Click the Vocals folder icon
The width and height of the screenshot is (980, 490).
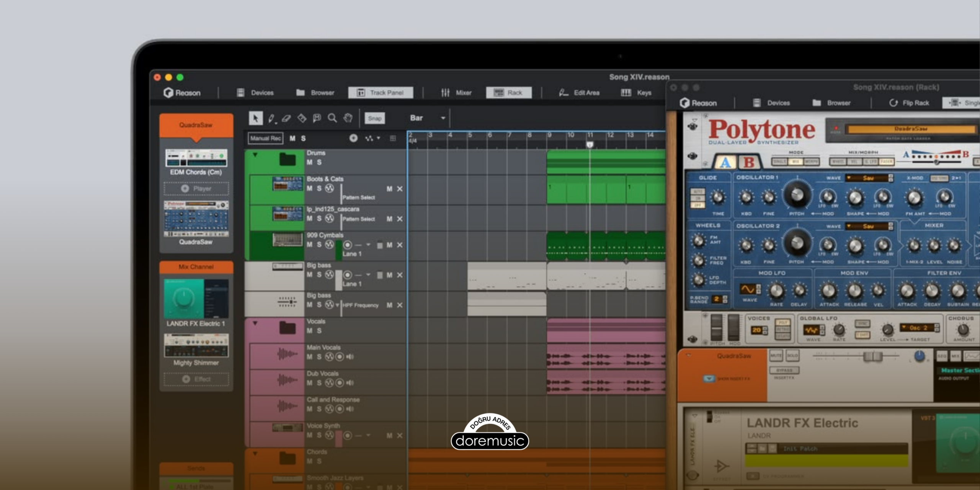click(x=287, y=328)
